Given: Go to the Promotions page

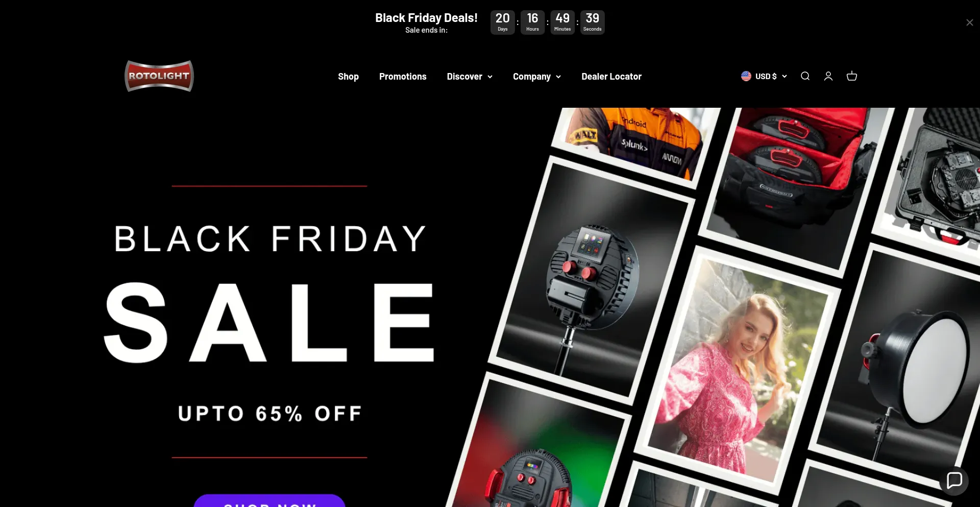Looking at the screenshot, I should (403, 77).
